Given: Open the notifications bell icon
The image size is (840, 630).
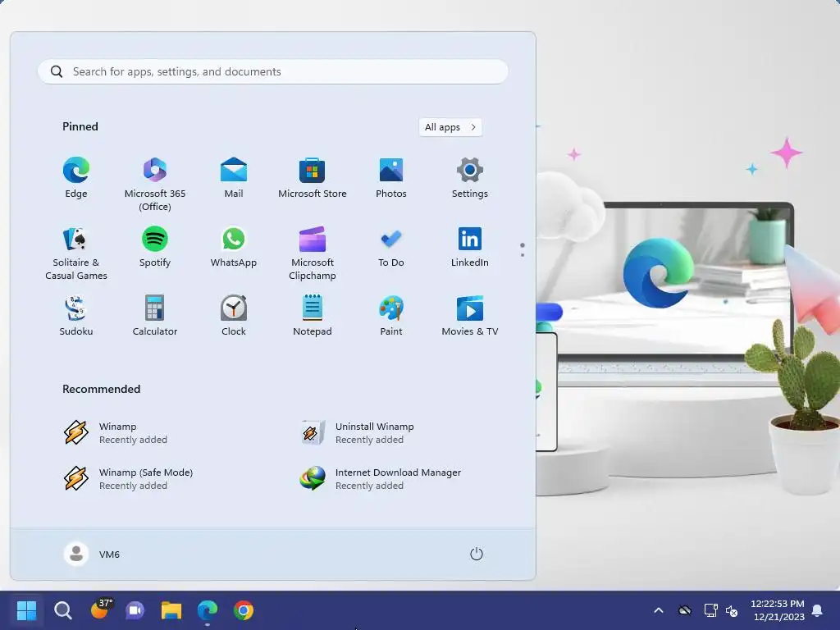Looking at the screenshot, I should point(818,610).
